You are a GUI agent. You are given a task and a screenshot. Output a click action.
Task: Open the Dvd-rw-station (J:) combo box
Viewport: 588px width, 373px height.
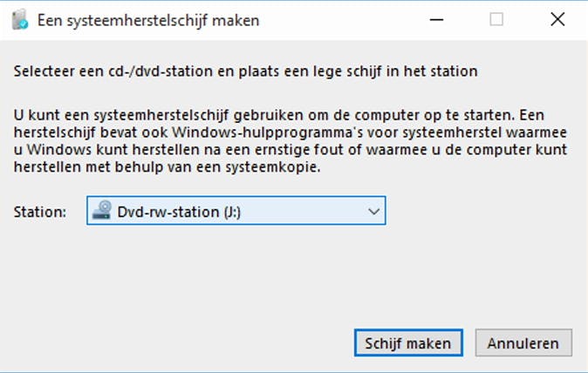pos(236,211)
